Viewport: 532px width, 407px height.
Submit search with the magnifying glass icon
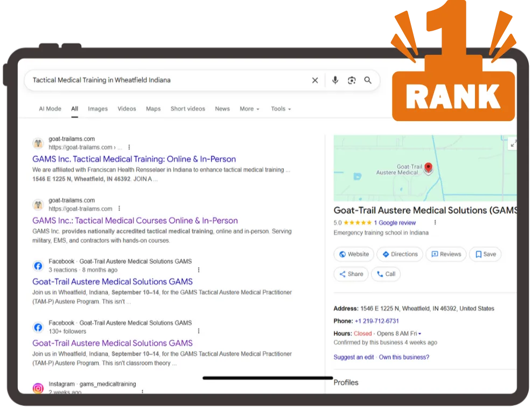(368, 80)
